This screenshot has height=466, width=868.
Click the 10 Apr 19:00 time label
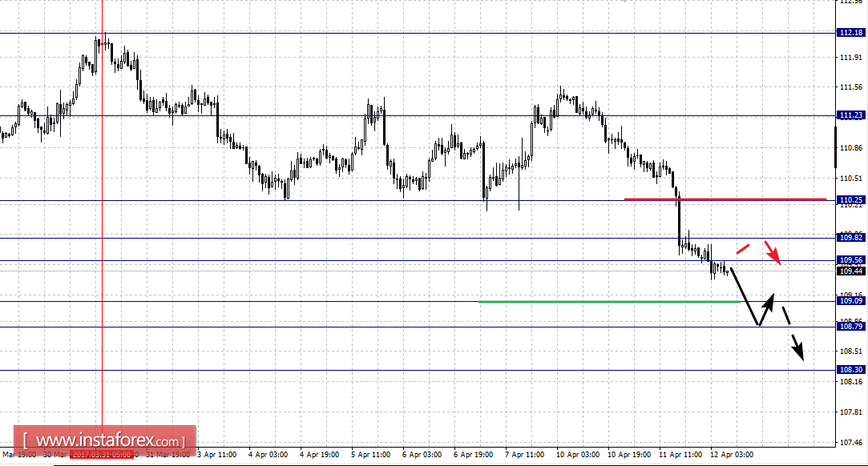point(629,455)
